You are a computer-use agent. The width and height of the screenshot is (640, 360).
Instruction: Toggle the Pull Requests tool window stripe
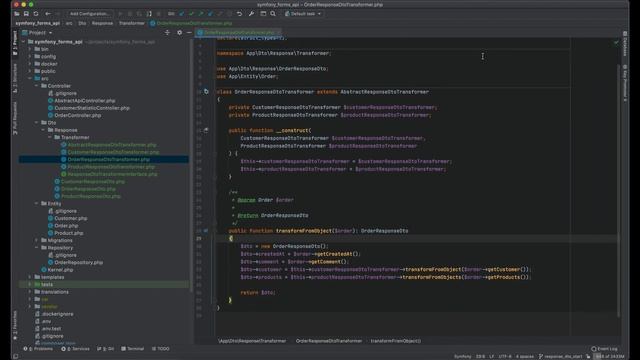15,118
